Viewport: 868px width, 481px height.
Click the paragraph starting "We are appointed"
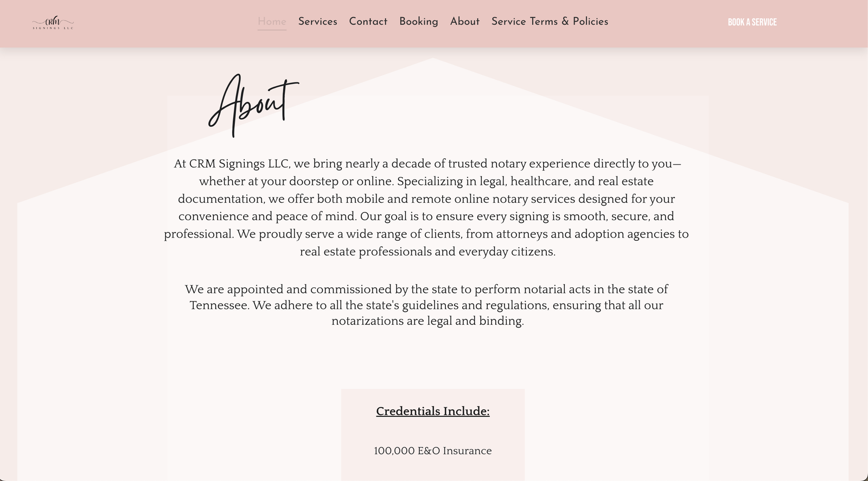click(426, 305)
